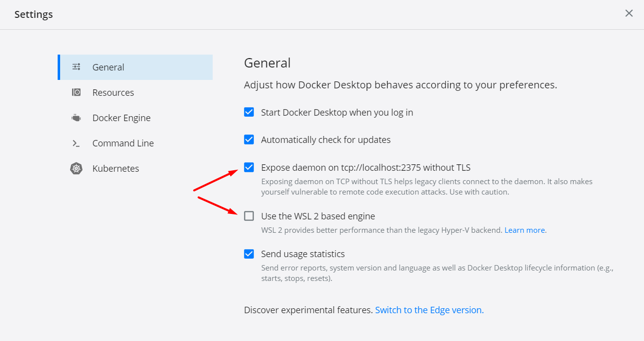Click the 'Use the WSL 2 based engine' label
This screenshot has width=644, height=341.
[318, 216]
